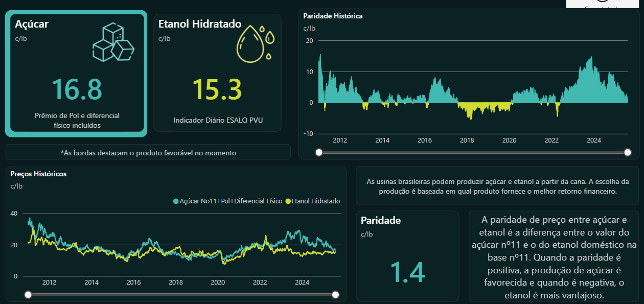Grab the left handle of the Paridade Histórica slider
This screenshot has width=644, height=304.
pyautogui.click(x=319, y=152)
